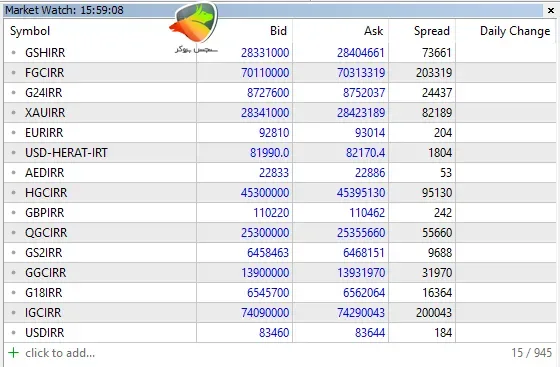Click HGCIRR ask value 45395130
The width and height of the screenshot is (560, 367).
[361, 193]
